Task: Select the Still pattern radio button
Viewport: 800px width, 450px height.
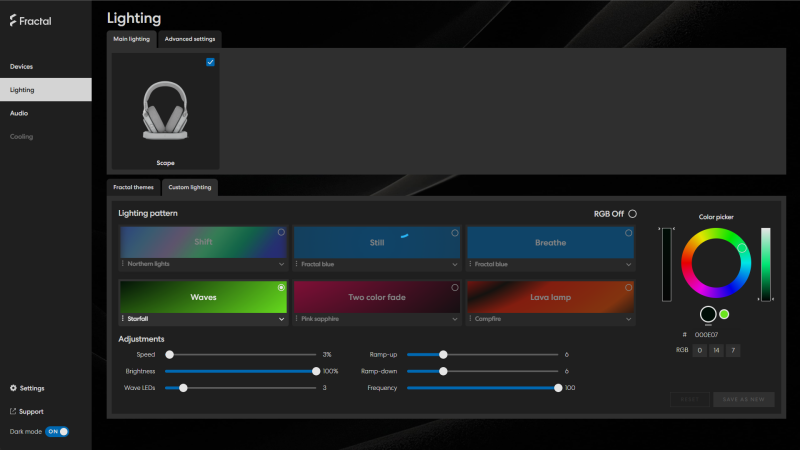Action: coord(455,233)
